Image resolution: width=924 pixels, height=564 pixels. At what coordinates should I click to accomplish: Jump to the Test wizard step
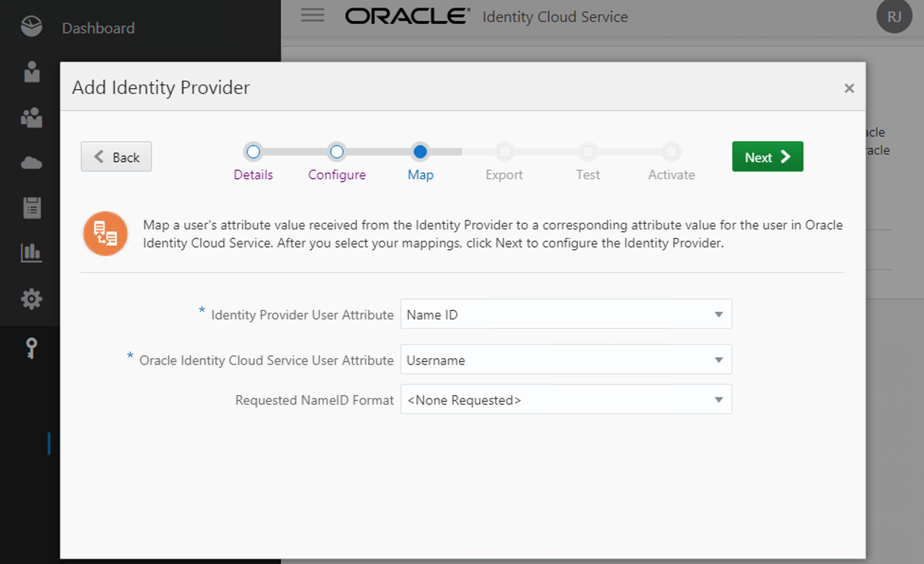[588, 162]
